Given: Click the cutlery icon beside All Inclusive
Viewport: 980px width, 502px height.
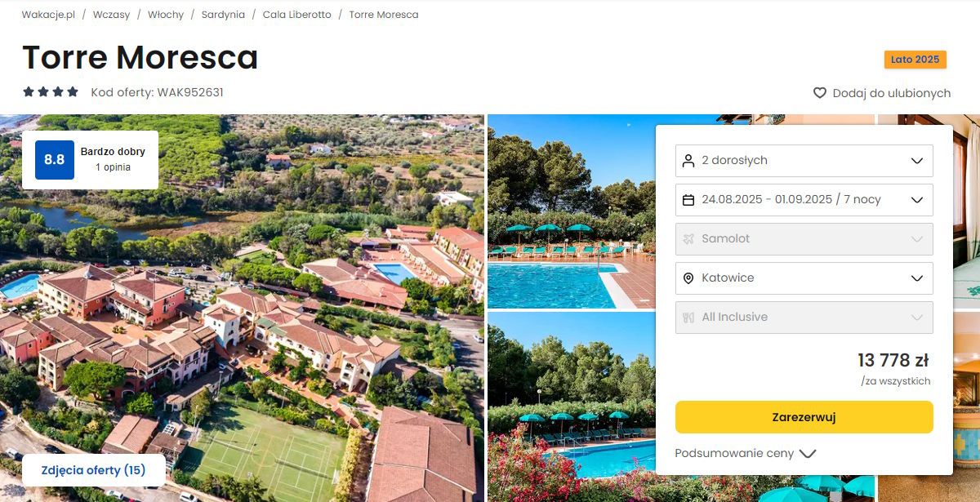Looking at the screenshot, I should [x=688, y=318].
